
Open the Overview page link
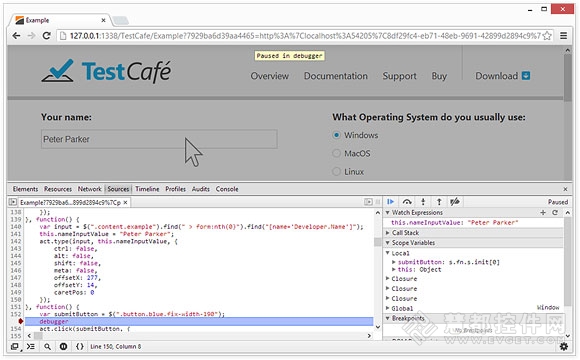pos(269,76)
